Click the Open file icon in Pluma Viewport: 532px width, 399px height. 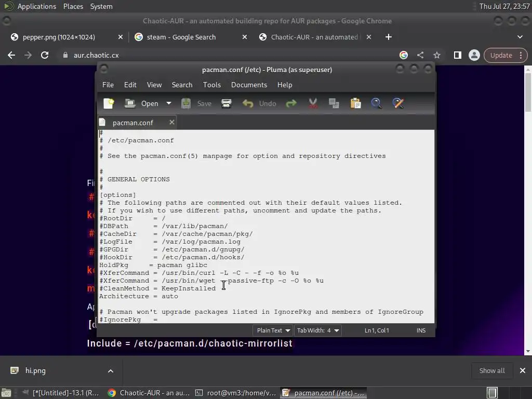(x=130, y=103)
